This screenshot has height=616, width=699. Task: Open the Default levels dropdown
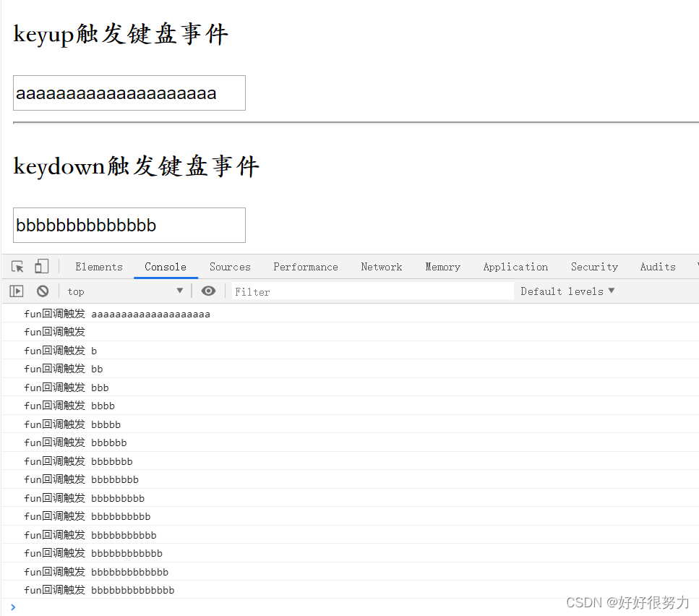pos(567,291)
